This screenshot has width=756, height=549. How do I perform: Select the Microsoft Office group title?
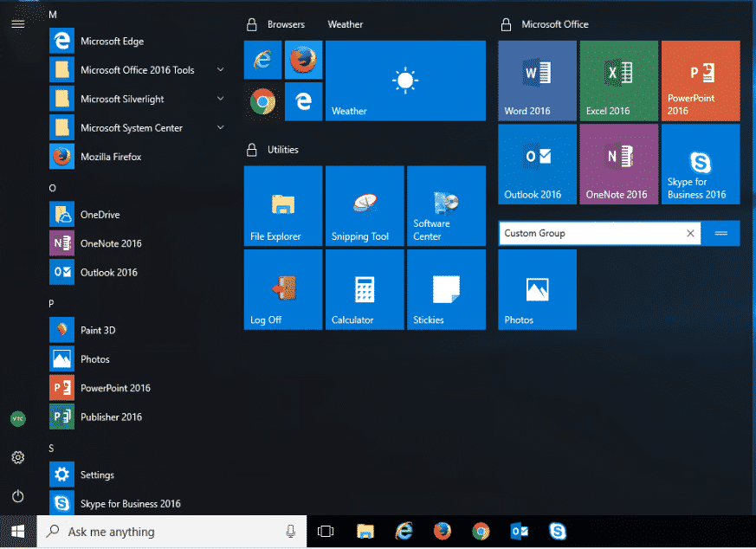(x=555, y=24)
